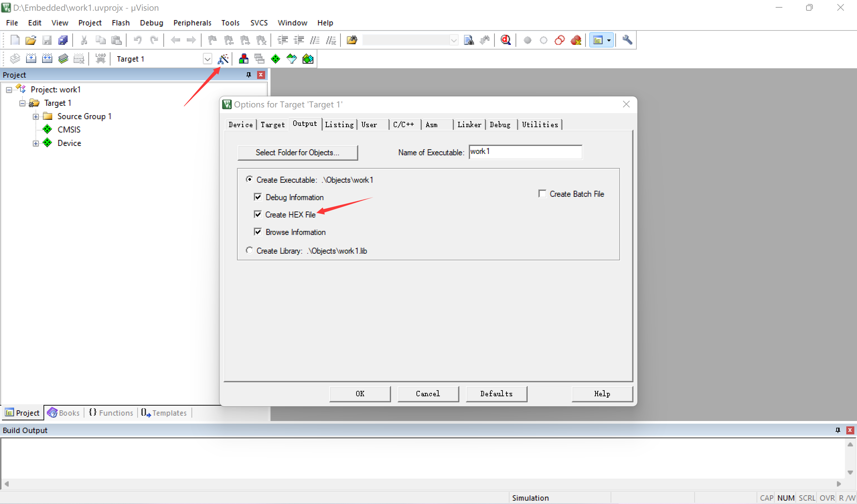Close the Project panel
857x504 pixels.
click(x=261, y=75)
